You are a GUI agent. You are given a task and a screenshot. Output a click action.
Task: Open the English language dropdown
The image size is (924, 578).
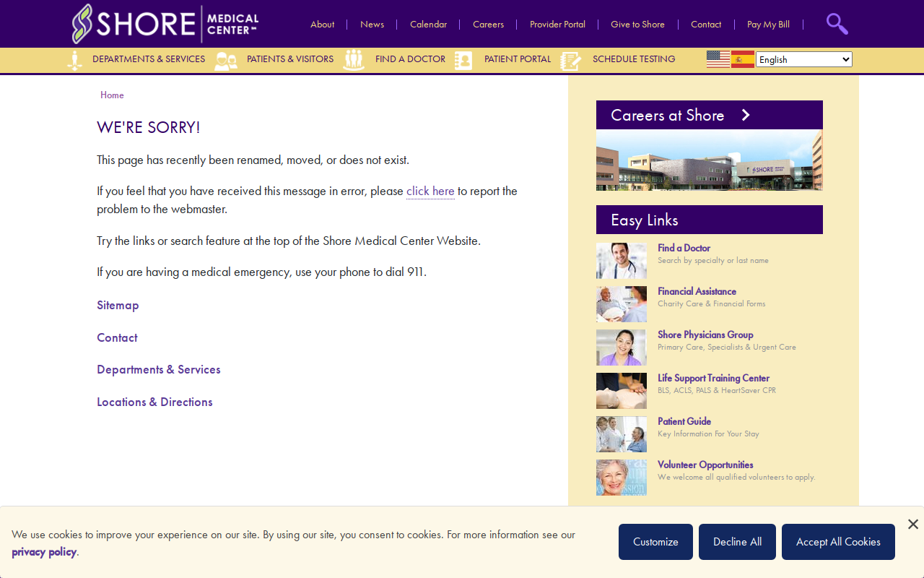(804, 59)
